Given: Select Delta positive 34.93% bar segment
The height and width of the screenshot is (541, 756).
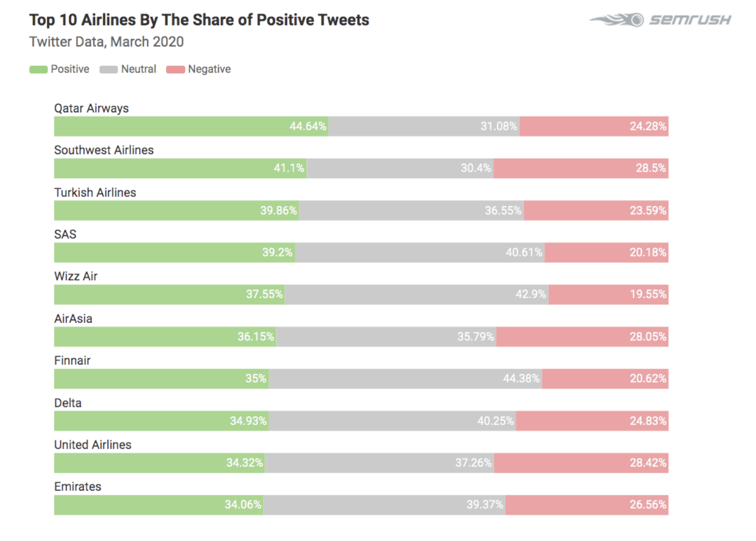Looking at the screenshot, I should point(161,421).
